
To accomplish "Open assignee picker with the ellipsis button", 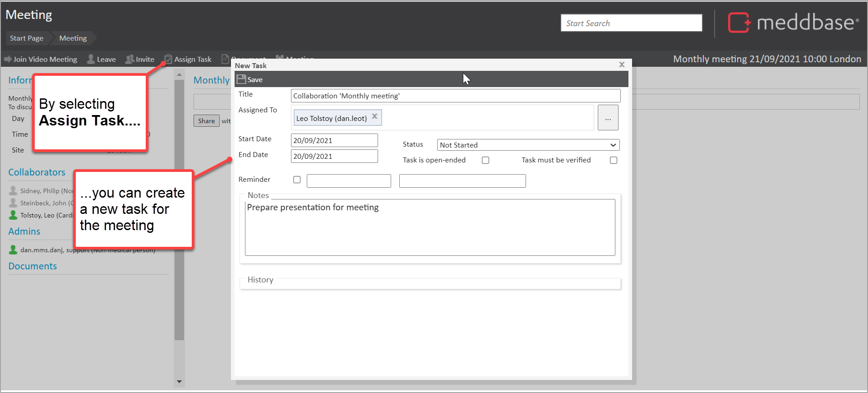I will pyautogui.click(x=608, y=118).
